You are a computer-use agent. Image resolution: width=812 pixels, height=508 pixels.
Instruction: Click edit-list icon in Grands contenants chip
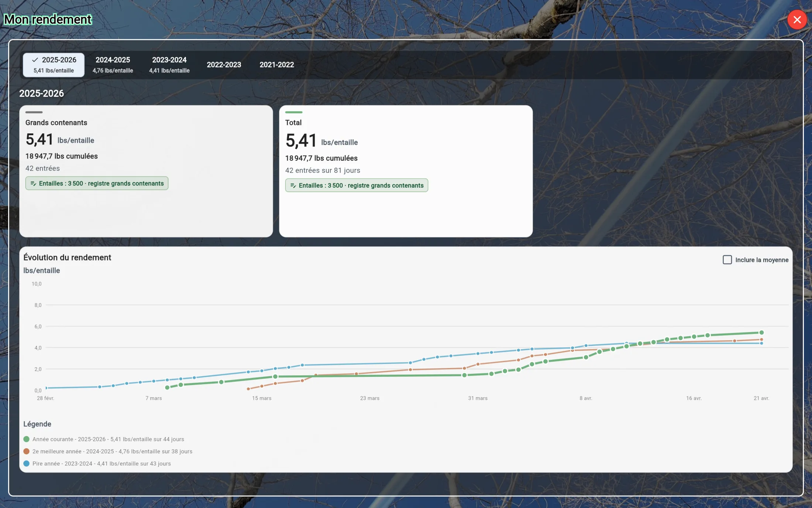33,184
